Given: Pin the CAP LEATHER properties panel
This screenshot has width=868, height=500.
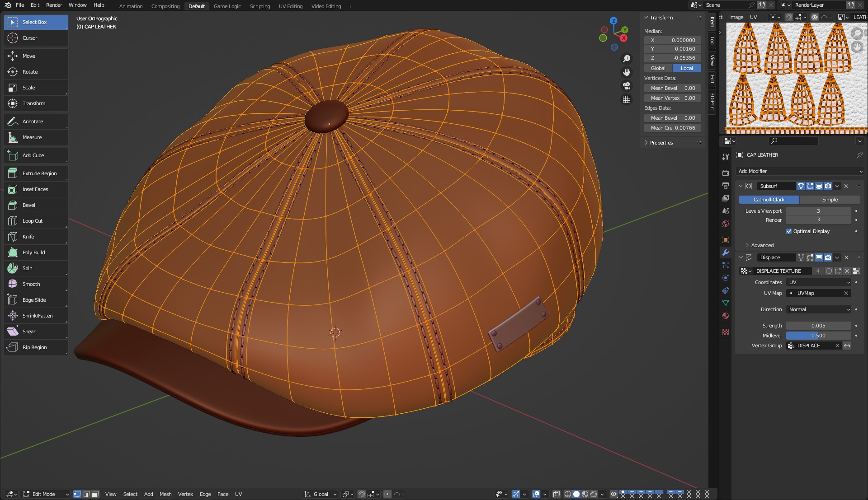Looking at the screenshot, I should [859, 155].
